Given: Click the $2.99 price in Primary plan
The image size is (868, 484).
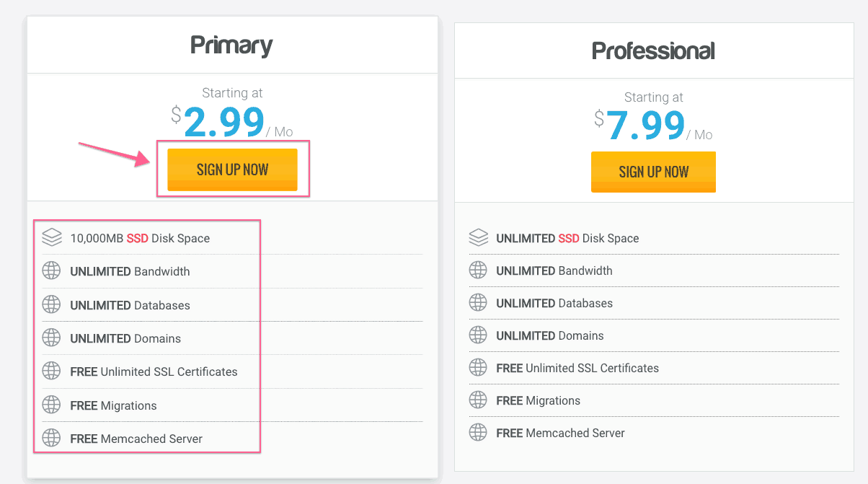Looking at the screenshot, I should [x=223, y=123].
